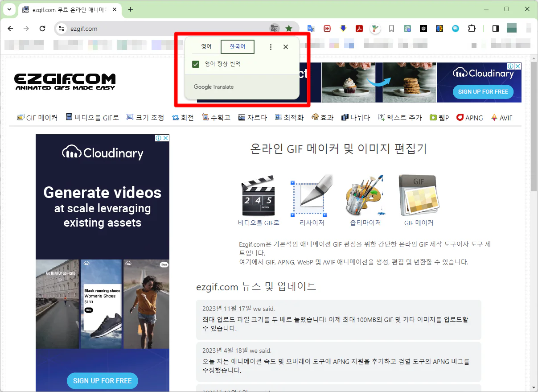Click the white bookmark-shaped extension icon

391,29
